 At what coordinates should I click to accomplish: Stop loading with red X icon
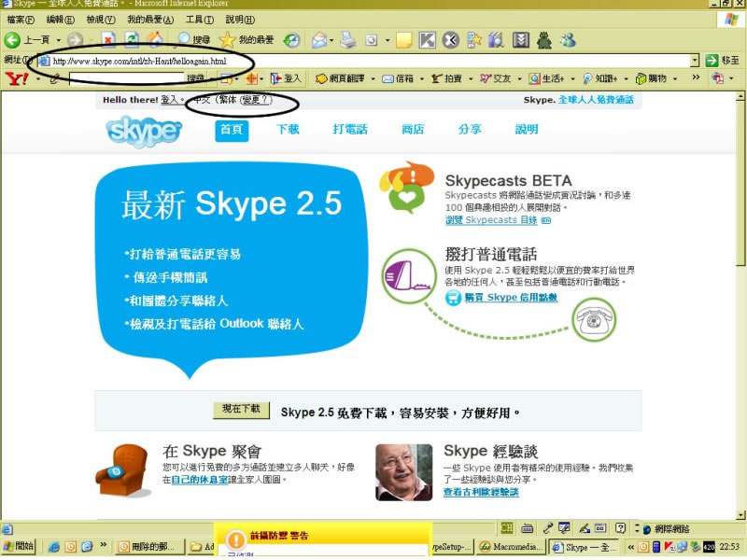pos(108,40)
